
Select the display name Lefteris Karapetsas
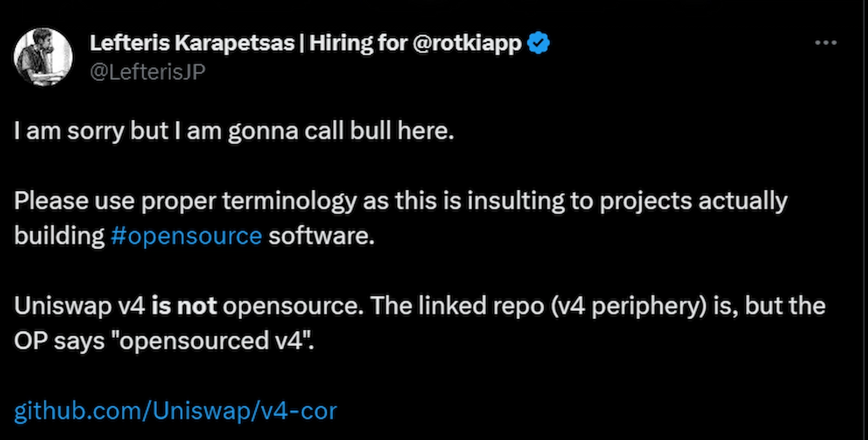point(190,42)
